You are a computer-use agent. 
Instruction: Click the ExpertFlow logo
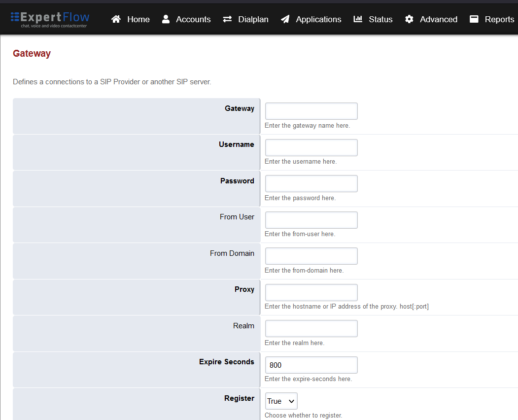click(50, 19)
